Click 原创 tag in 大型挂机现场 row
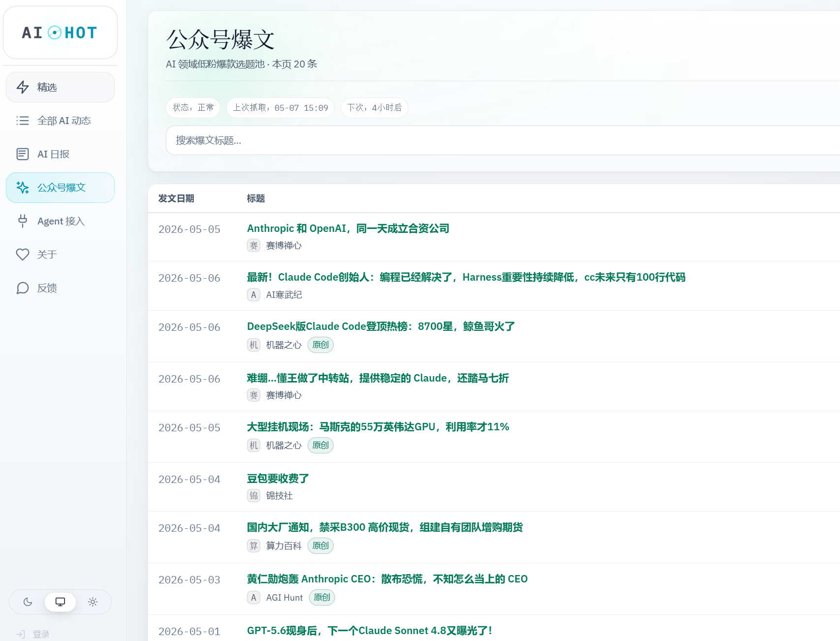840x641 pixels. (320, 445)
